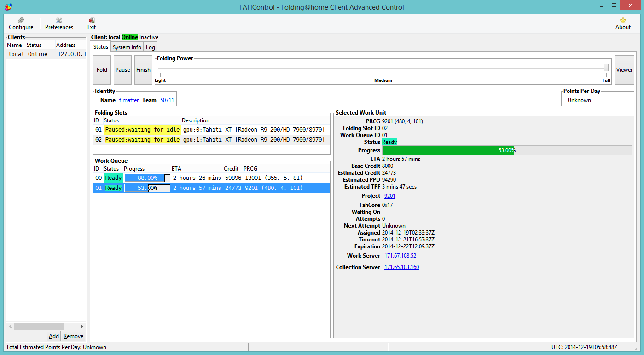Click Estimated PPD value 94290

tap(389, 180)
